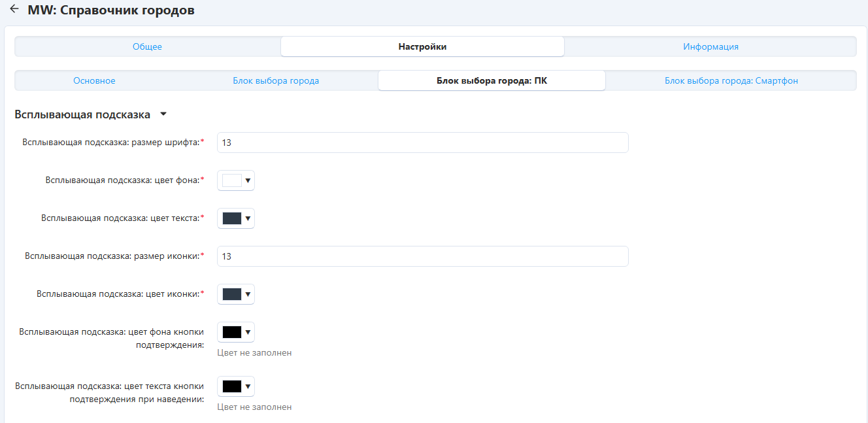
Task: Click the back arrow next to the page title
Action: tap(14, 10)
